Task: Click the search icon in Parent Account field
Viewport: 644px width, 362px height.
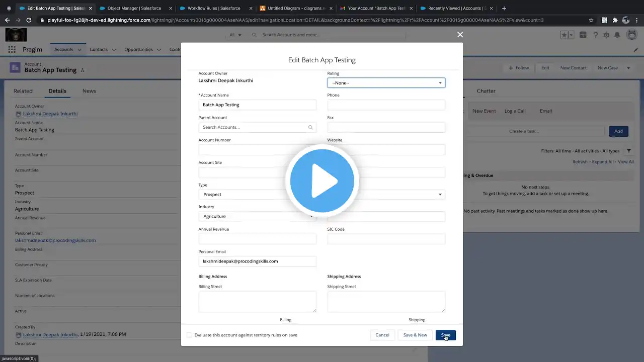Action: pyautogui.click(x=310, y=127)
